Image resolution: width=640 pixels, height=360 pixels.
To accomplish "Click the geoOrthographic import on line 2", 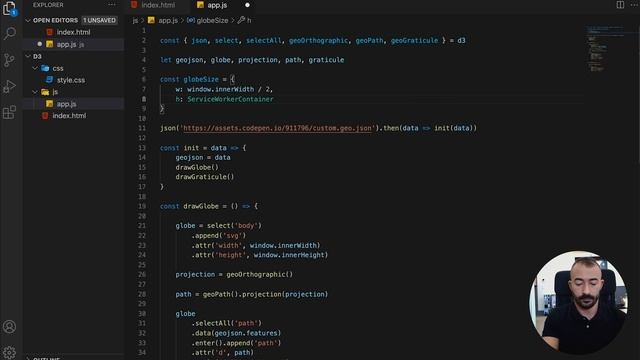I will (318, 40).
